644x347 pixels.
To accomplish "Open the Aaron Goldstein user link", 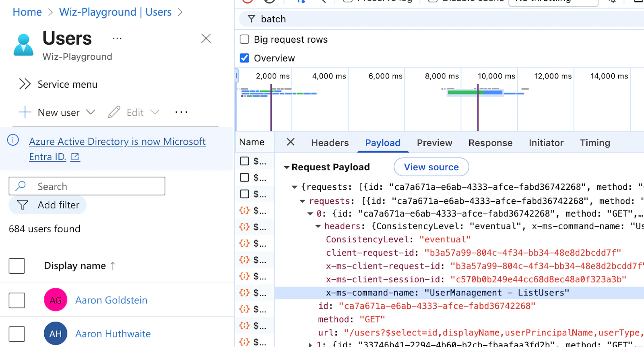I will pos(111,300).
